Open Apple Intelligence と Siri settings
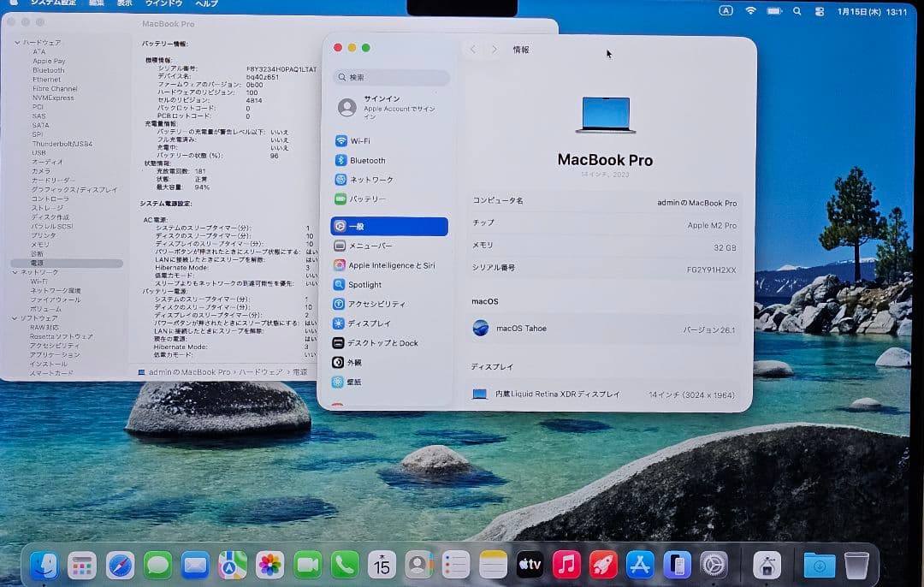The height and width of the screenshot is (587, 924). (x=389, y=264)
